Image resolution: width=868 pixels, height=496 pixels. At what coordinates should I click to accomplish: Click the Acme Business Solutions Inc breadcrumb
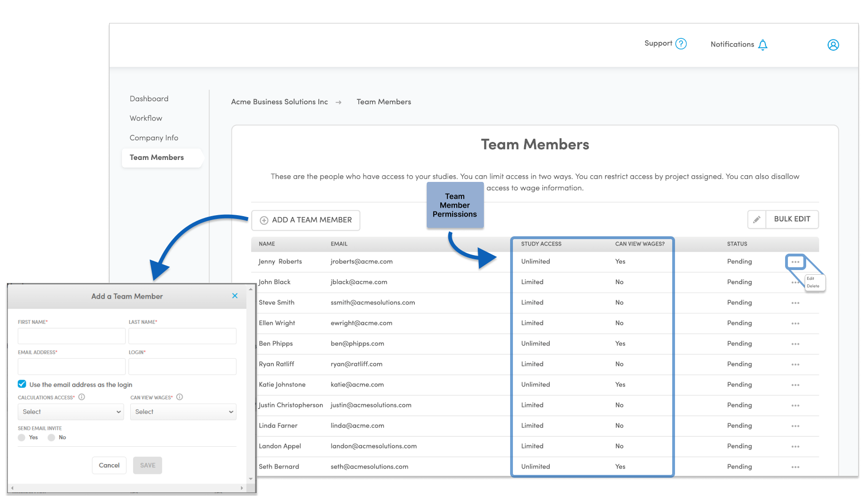click(x=279, y=102)
